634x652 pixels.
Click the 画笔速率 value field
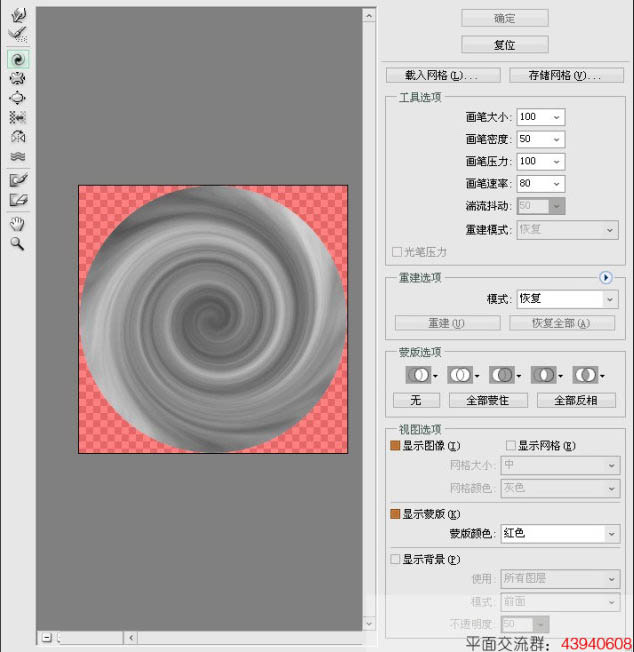[534, 184]
